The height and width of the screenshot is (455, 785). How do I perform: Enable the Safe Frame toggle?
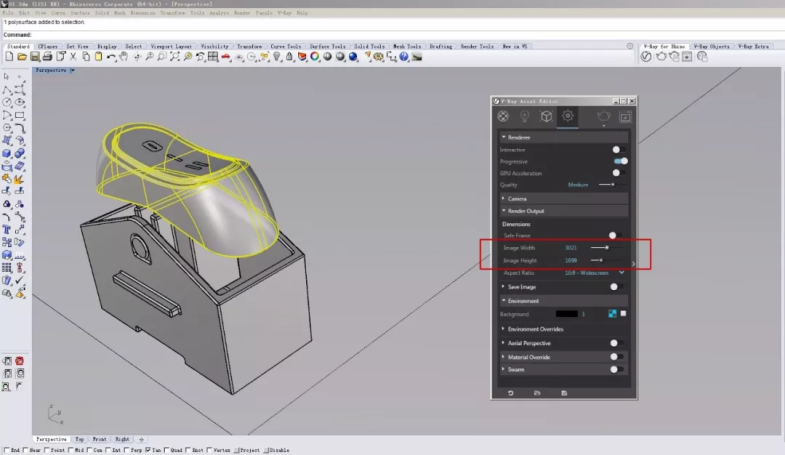click(616, 235)
